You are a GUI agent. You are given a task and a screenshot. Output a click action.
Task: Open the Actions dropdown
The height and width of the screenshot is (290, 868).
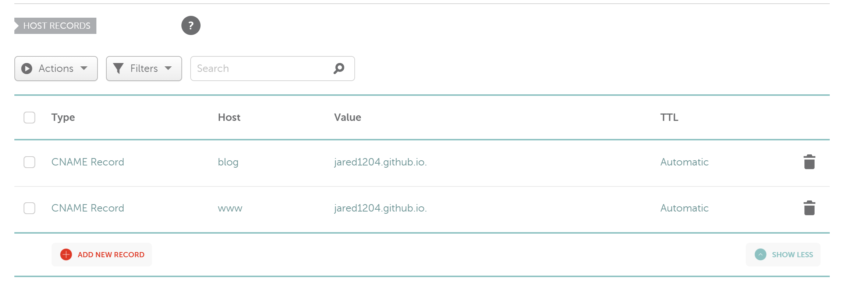56,68
